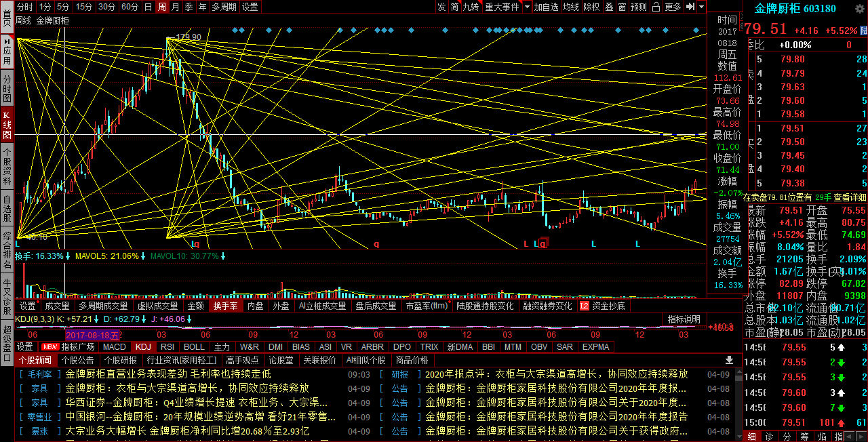The width and height of the screenshot is (868, 442).
Task: Switch to 30分 timeframe
Action: coord(106,7)
